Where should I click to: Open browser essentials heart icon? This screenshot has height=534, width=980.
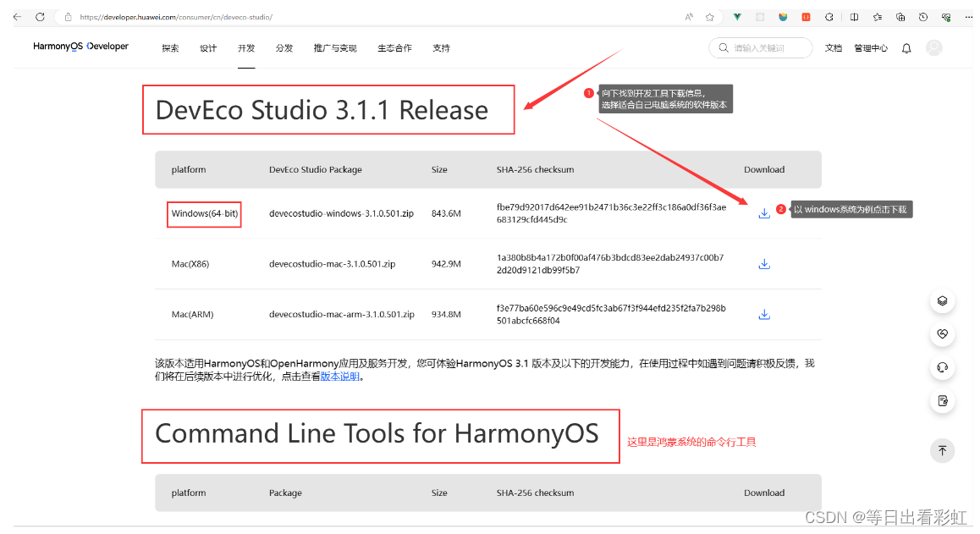pyautogui.click(x=946, y=17)
